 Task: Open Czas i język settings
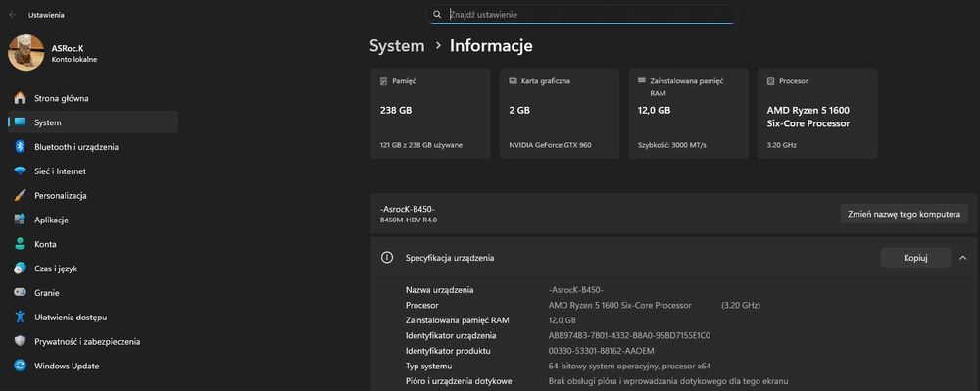tap(93, 269)
